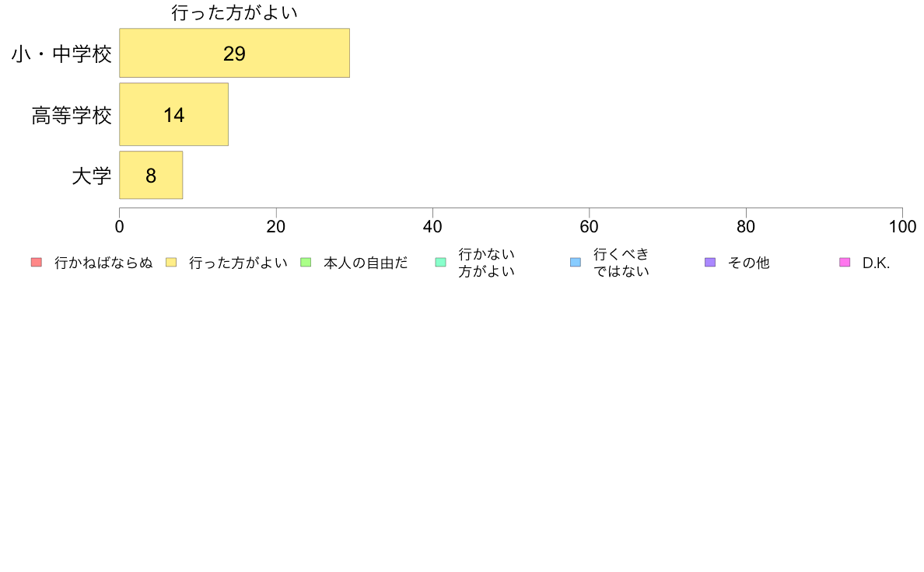Screen dimensions: 924x572
Task: Click the purple その他 legend swatch
Action: pyautogui.click(x=710, y=262)
